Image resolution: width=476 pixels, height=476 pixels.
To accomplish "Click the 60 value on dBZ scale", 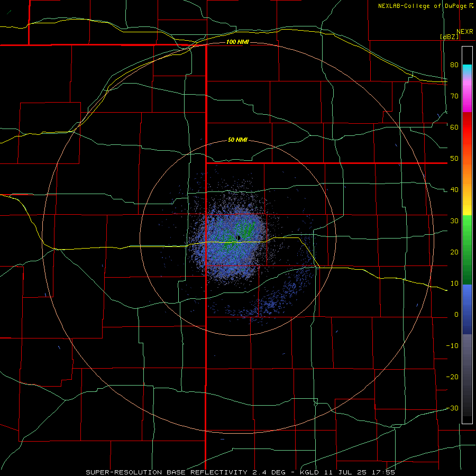I will click(454, 127).
